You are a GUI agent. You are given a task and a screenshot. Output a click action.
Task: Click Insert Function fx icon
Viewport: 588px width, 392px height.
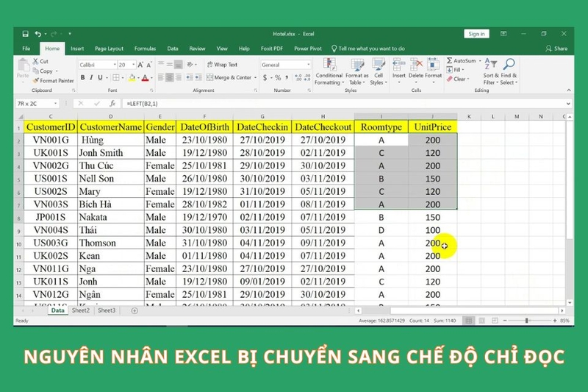112,104
